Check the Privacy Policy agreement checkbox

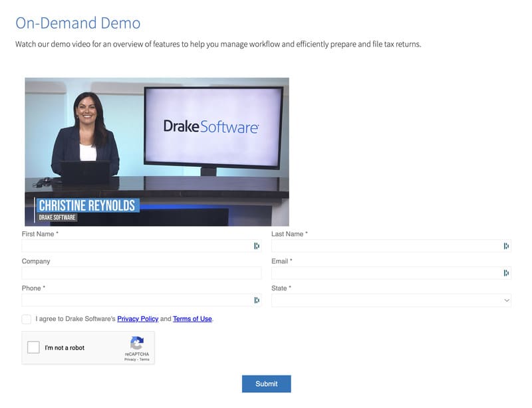pos(27,319)
